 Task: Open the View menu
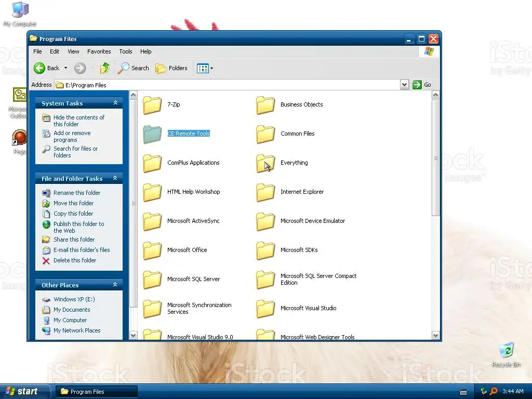[73, 51]
